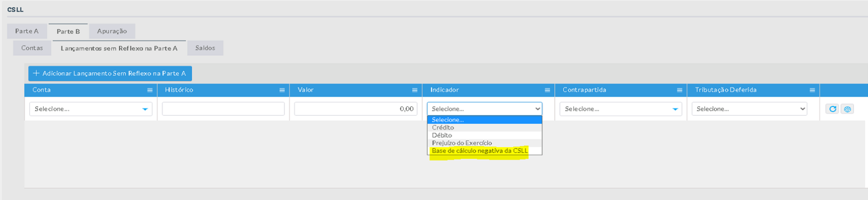Open the Saldos sub-tab
The height and width of the screenshot is (200, 868).
coord(205,48)
